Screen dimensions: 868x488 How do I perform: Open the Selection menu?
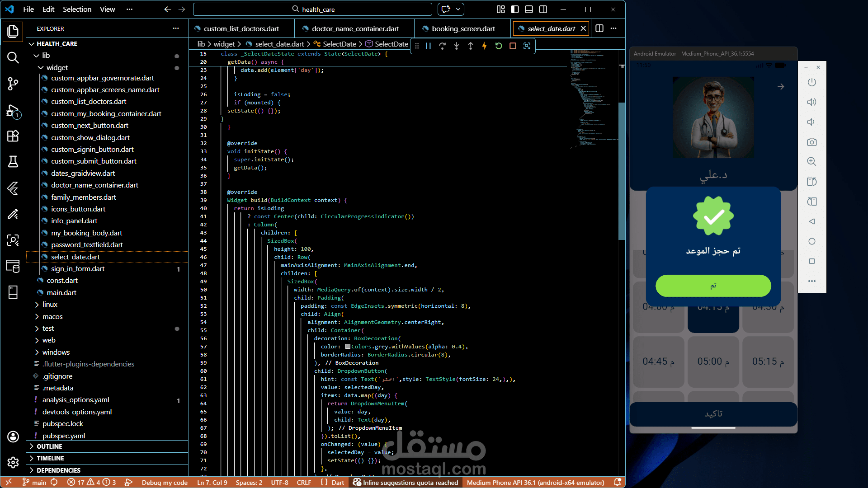click(77, 9)
